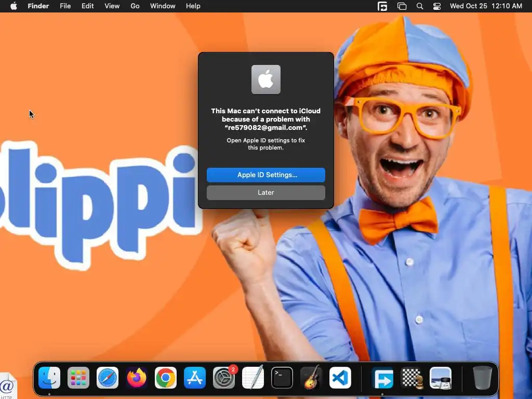Open Finder from the Dock
Image resolution: width=532 pixels, height=399 pixels.
(49, 378)
